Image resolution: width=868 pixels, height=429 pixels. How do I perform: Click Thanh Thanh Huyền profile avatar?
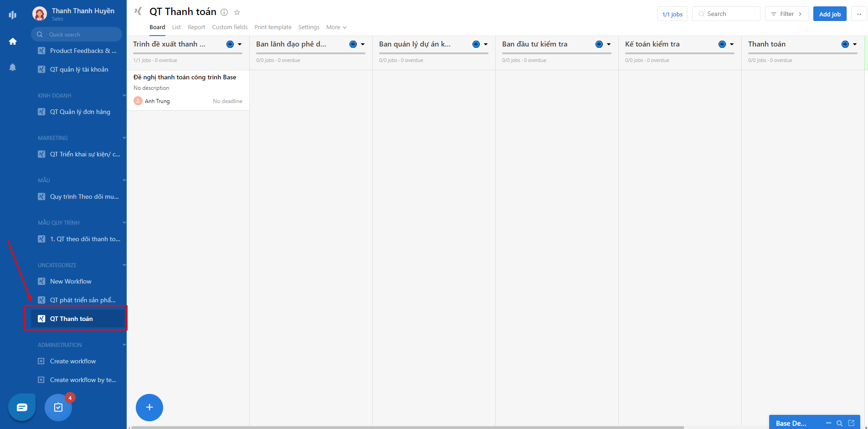40,14
